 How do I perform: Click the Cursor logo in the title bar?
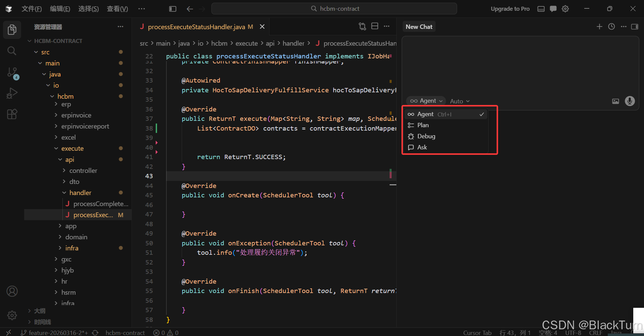tap(9, 9)
